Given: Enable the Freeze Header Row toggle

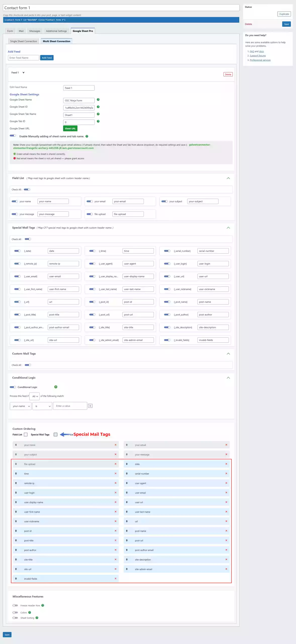Looking at the screenshot, I should click(x=15, y=605).
